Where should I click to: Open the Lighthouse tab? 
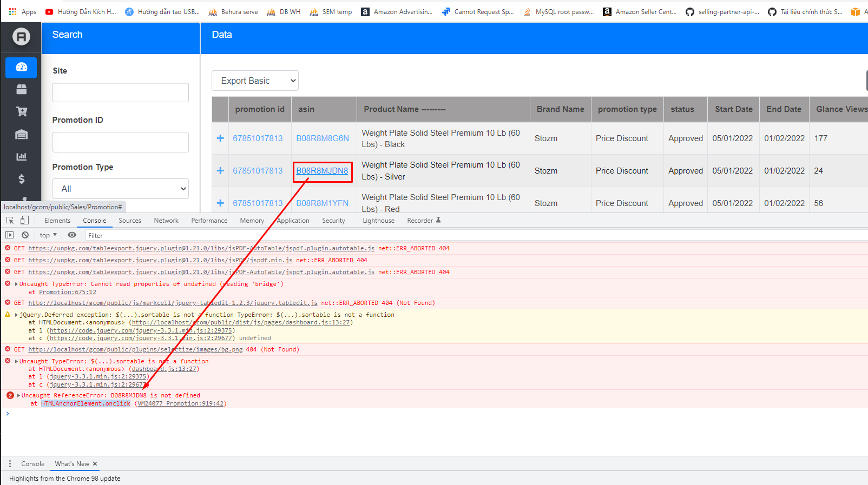pyautogui.click(x=379, y=221)
